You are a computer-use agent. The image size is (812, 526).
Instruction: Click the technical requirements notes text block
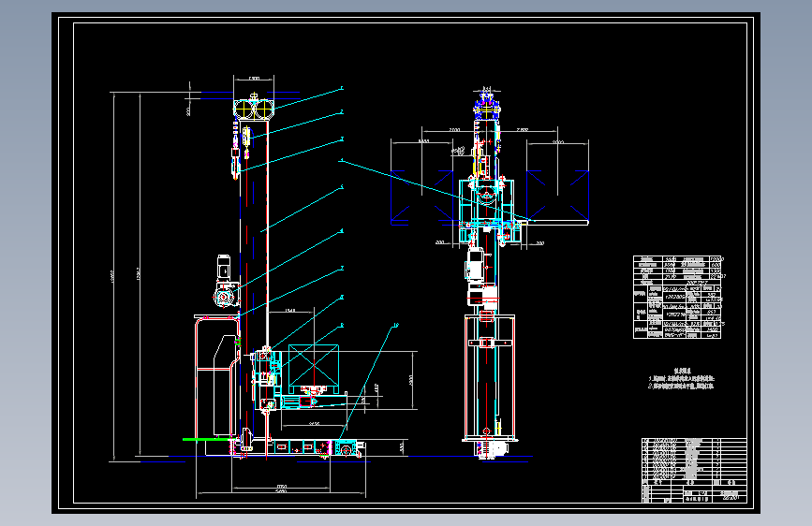coord(682,379)
